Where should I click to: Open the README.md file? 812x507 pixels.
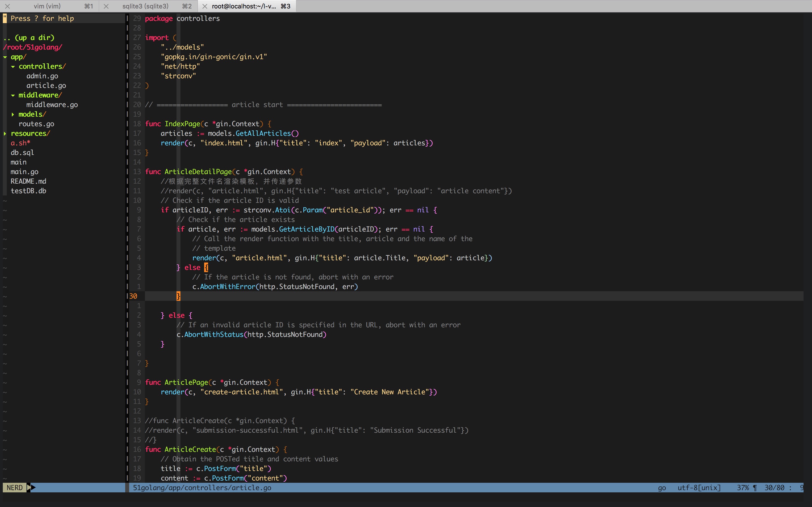pyautogui.click(x=28, y=181)
